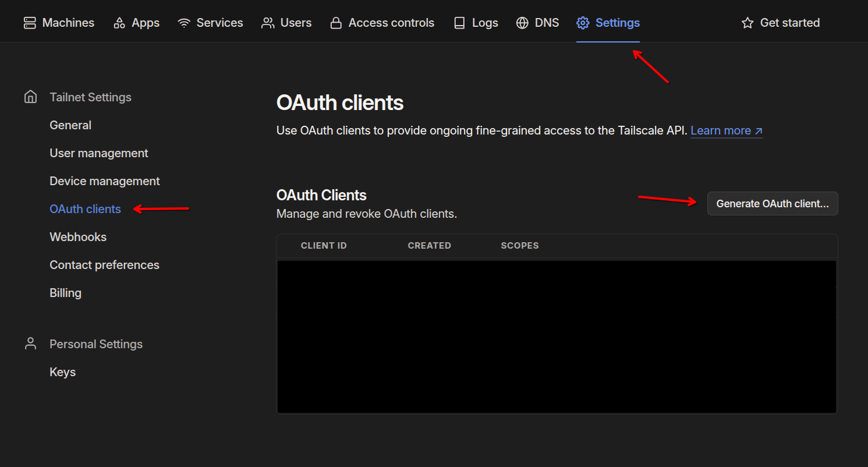Click the Tailnet Settings home icon
This screenshot has width=868, height=467.
30,97
